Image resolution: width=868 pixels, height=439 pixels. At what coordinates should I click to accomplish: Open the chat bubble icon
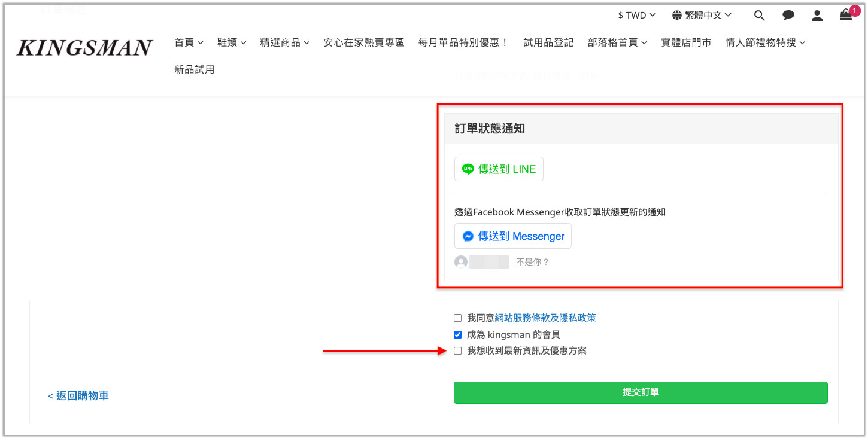pyautogui.click(x=788, y=16)
